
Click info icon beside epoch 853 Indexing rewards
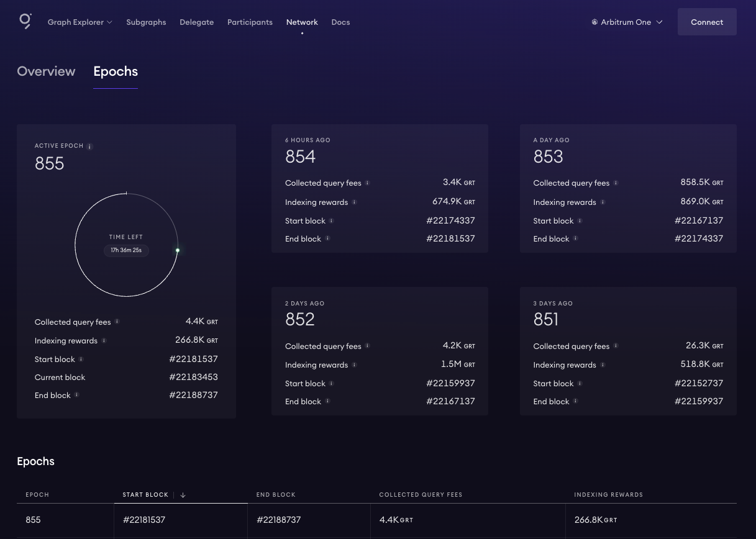tap(603, 202)
